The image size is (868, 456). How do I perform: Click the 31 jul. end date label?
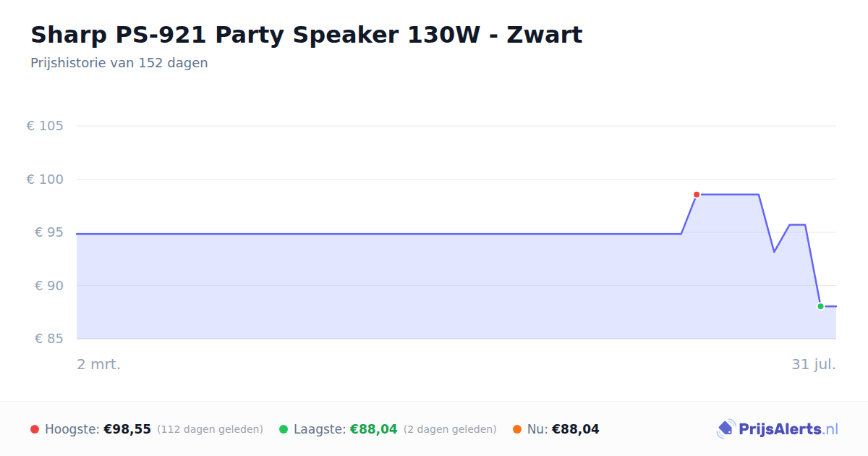814,364
